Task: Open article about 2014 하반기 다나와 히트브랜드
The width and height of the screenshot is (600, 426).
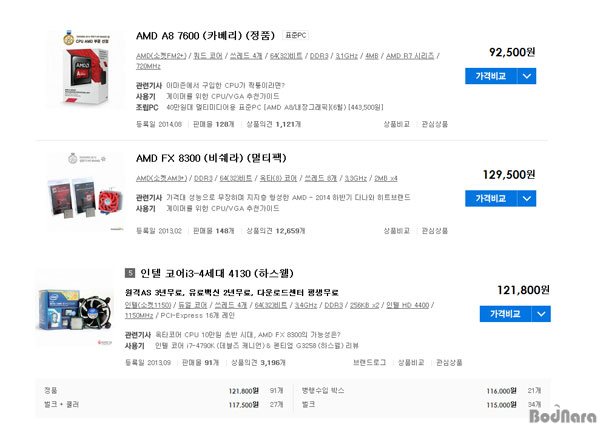Action: (288, 197)
